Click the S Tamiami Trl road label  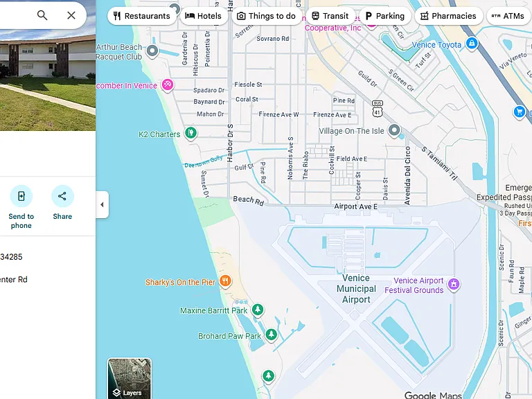(439, 163)
